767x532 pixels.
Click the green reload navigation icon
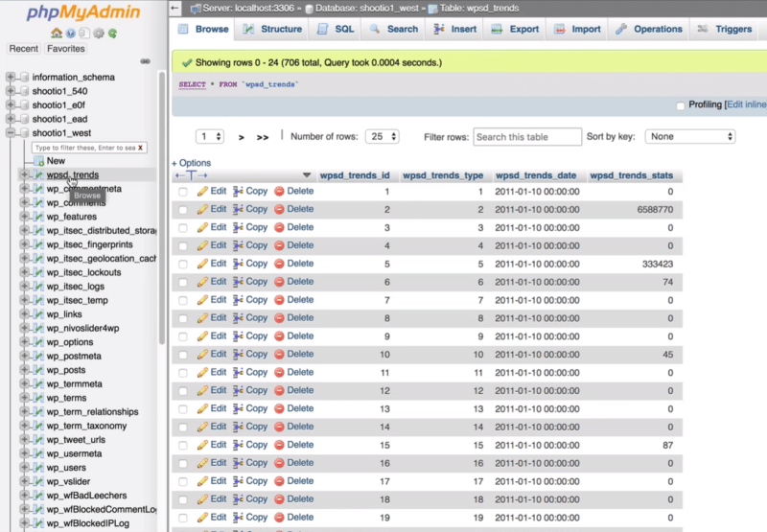click(112, 34)
